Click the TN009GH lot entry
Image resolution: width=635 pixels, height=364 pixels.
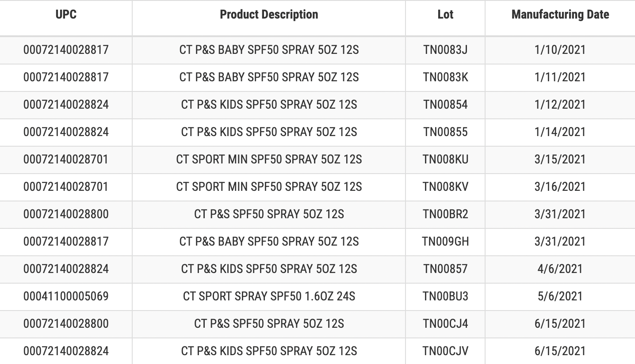point(445,242)
